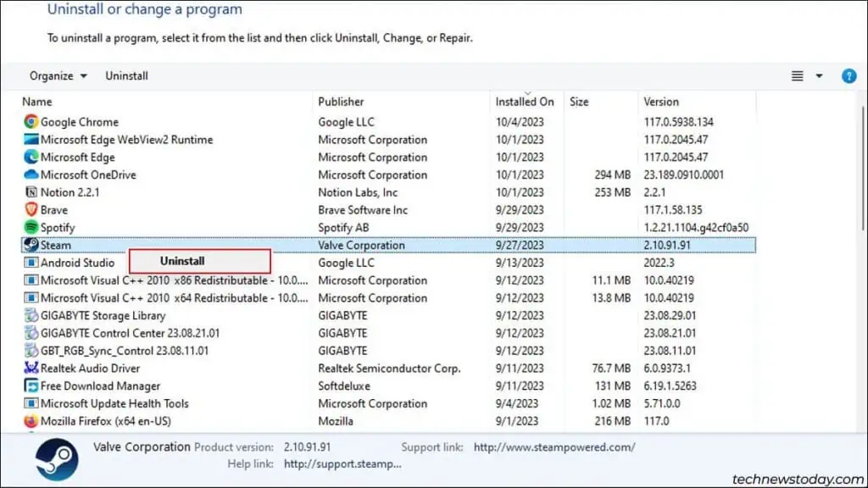Click the Android Studio icon
Viewport: 868px width, 488px height.
coord(31,263)
